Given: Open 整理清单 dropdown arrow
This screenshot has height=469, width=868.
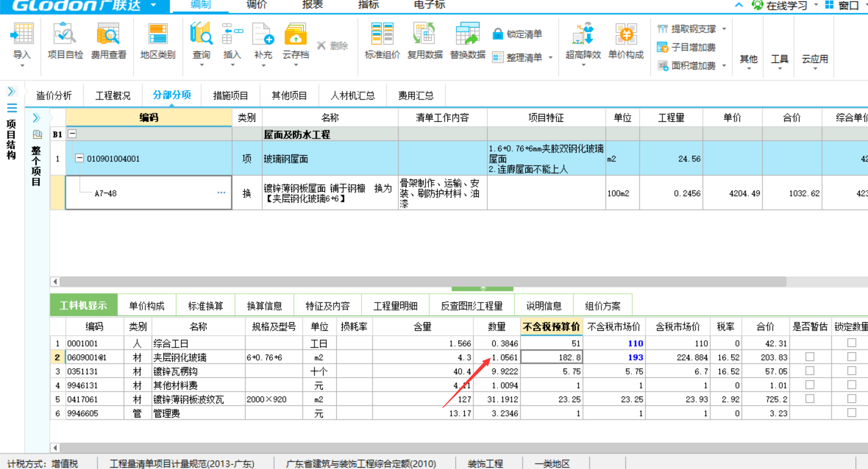Looking at the screenshot, I should tap(550, 58).
